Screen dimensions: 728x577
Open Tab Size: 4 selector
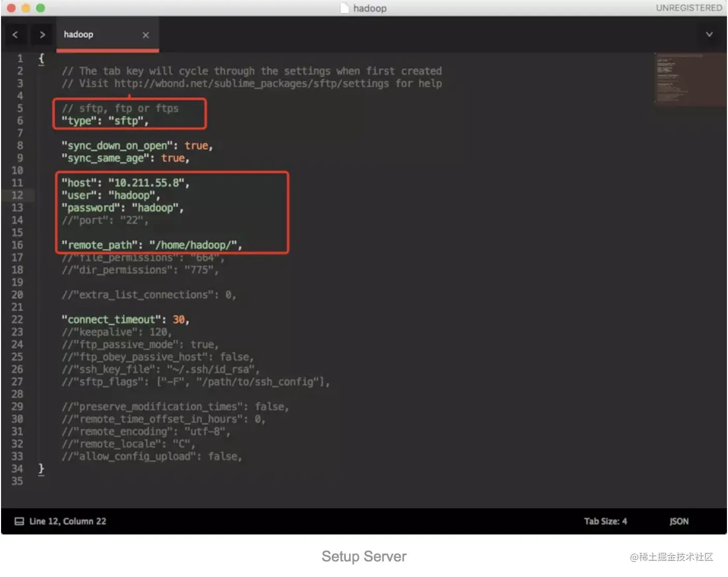point(605,521)
